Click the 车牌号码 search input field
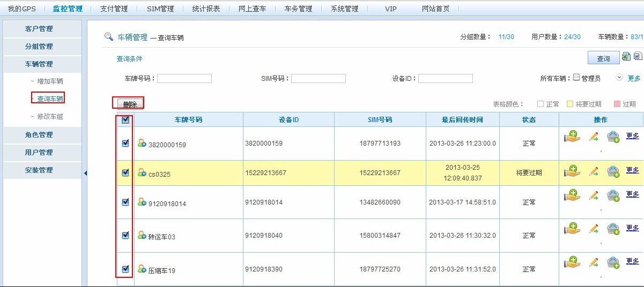 184,79
